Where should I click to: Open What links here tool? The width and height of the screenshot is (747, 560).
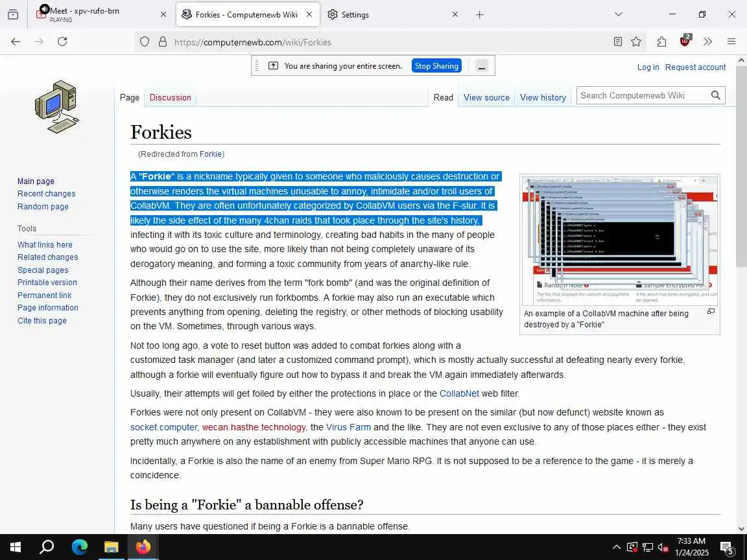pos(45,245)
